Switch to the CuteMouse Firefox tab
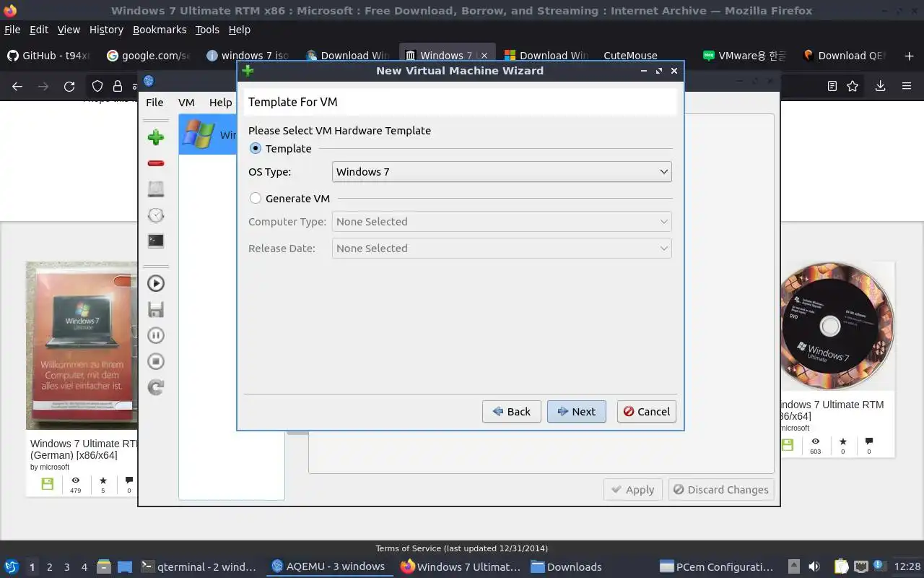924x578 pixels. point(630,56)
